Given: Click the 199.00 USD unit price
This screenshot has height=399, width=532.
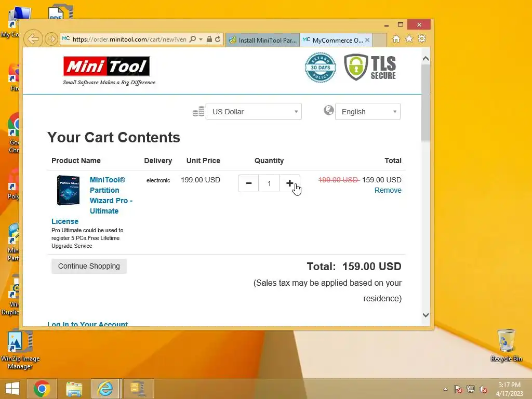Looking at the screenshot, I should [x=201, y=180].
